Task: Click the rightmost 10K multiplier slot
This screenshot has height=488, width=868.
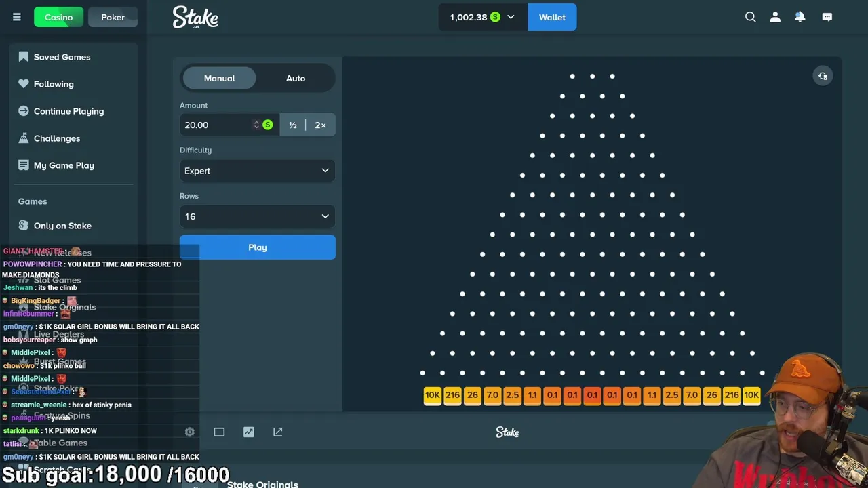Action: tap(751, 394)
